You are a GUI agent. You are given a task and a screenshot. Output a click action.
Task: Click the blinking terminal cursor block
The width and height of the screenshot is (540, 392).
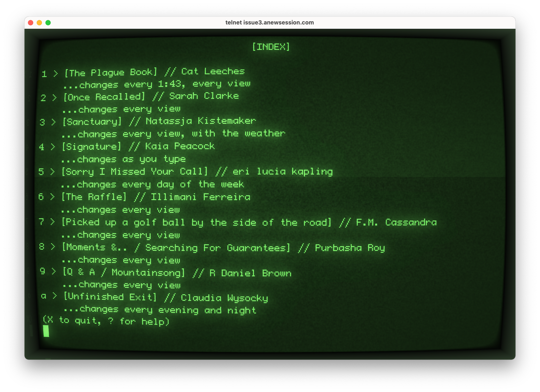[x=46, y=331]
